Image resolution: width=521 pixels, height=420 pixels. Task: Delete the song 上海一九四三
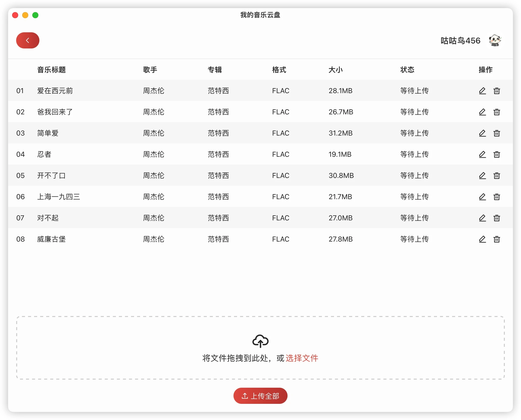[x=497, y=197]
